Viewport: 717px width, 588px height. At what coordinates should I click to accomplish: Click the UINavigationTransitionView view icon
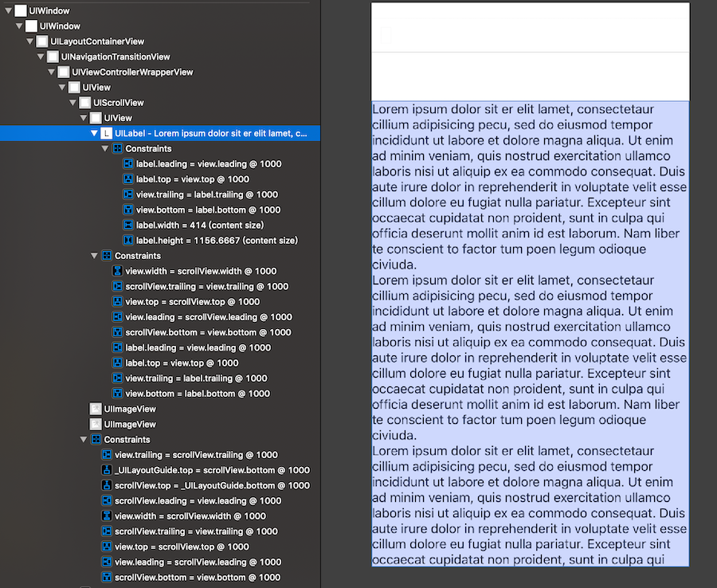click(53, 57)
